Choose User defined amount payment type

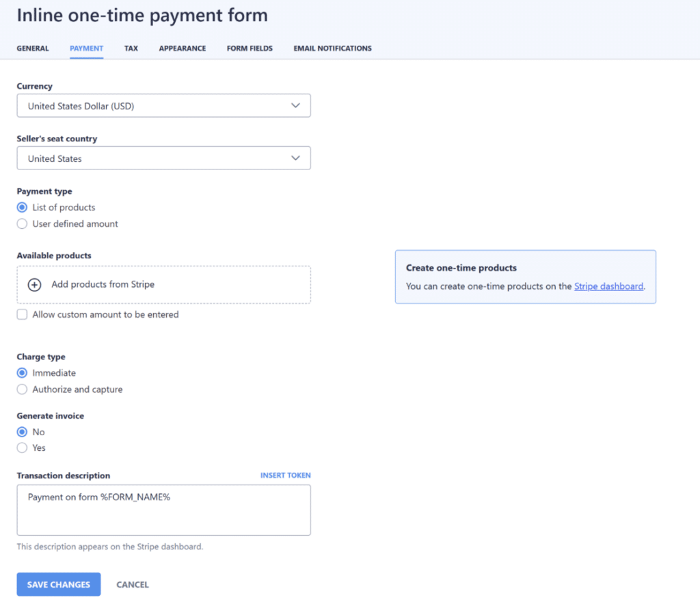coord(21,223)
